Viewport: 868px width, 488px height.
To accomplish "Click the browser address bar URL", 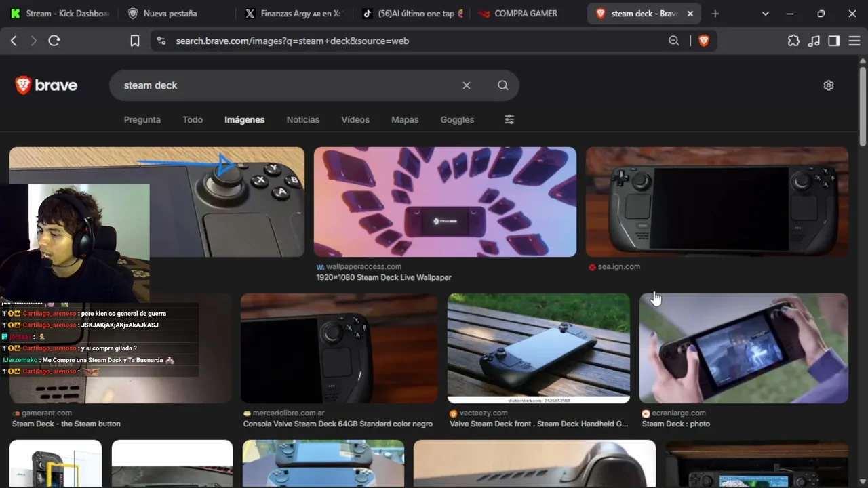I will (x=292, y=41).
